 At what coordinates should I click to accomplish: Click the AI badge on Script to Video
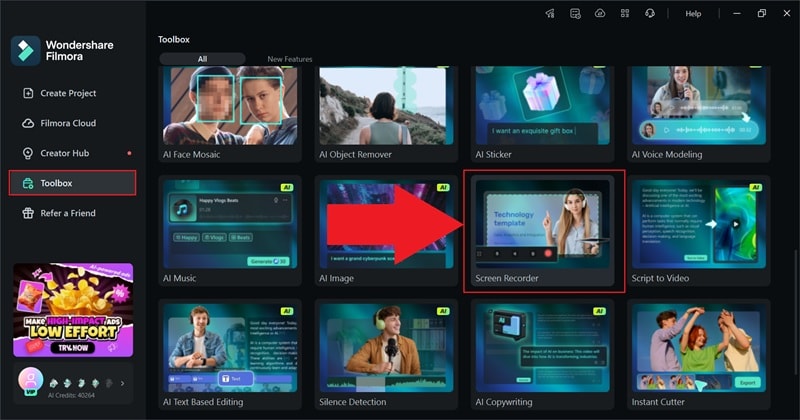tap(755, 188)
